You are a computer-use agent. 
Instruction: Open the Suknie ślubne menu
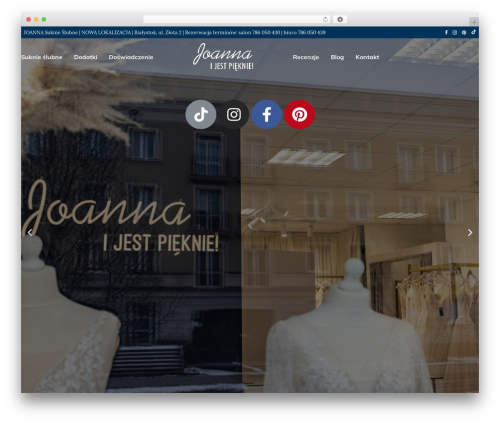(x=42, y=57)
